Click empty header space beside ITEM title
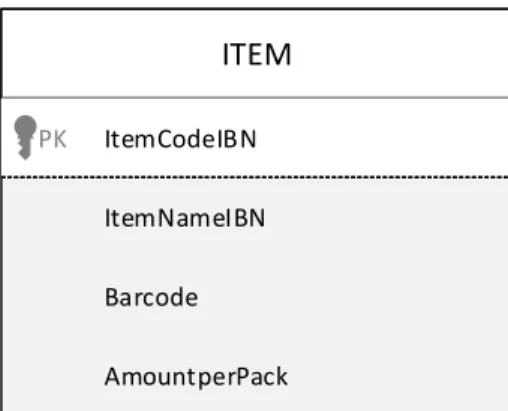The image size is (508, 411). [400, 55]
